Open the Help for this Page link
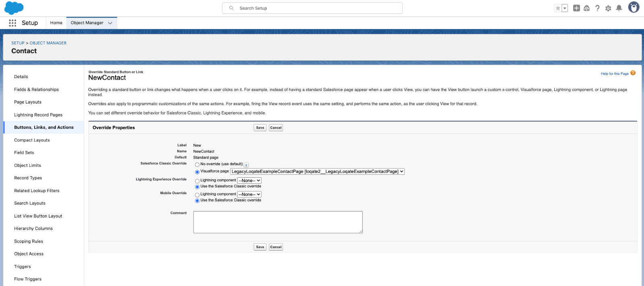This screenshot has width=644, height=286. point(615,74)
